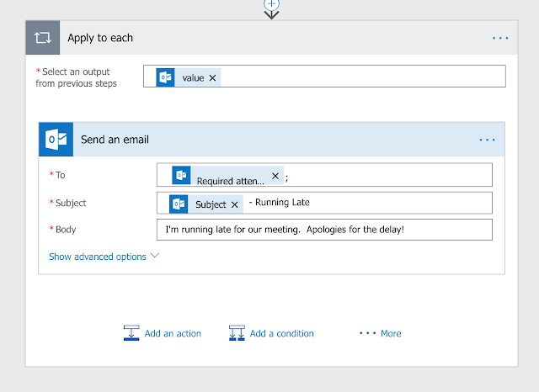Click the Outlook icon on Required attendees token
539x392 pixels.
point(181,175)
